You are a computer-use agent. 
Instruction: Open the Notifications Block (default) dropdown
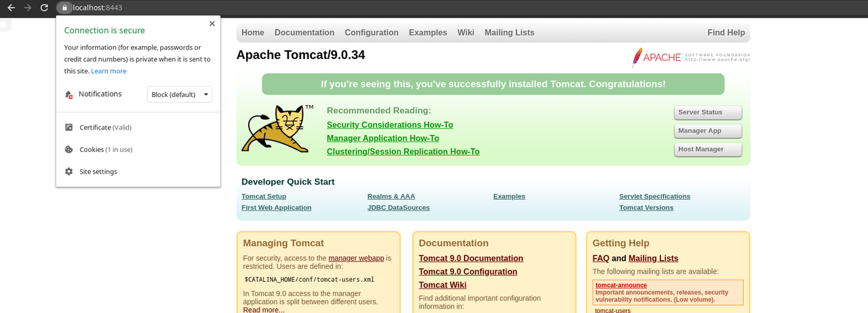click(x=180, y=94)
